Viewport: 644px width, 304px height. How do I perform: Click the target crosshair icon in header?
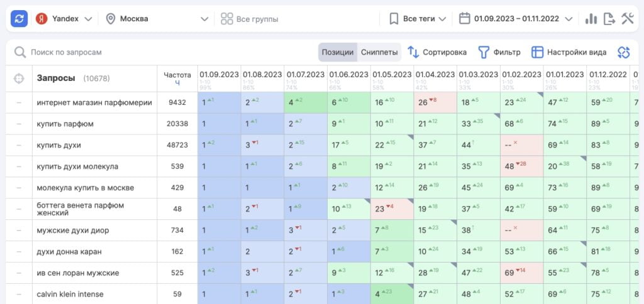19,79
